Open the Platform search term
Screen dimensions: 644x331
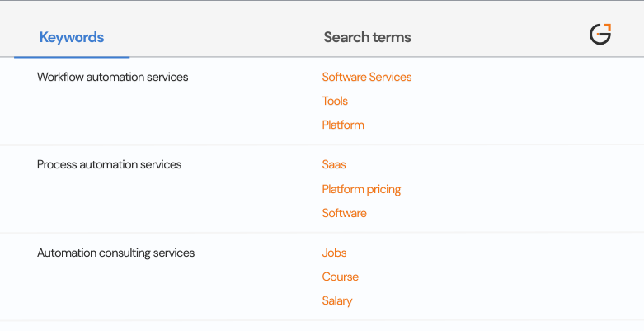[343, 125]
